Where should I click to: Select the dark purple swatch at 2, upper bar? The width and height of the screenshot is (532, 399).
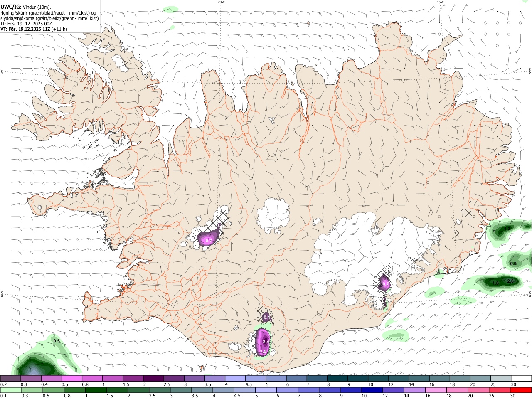153,379
